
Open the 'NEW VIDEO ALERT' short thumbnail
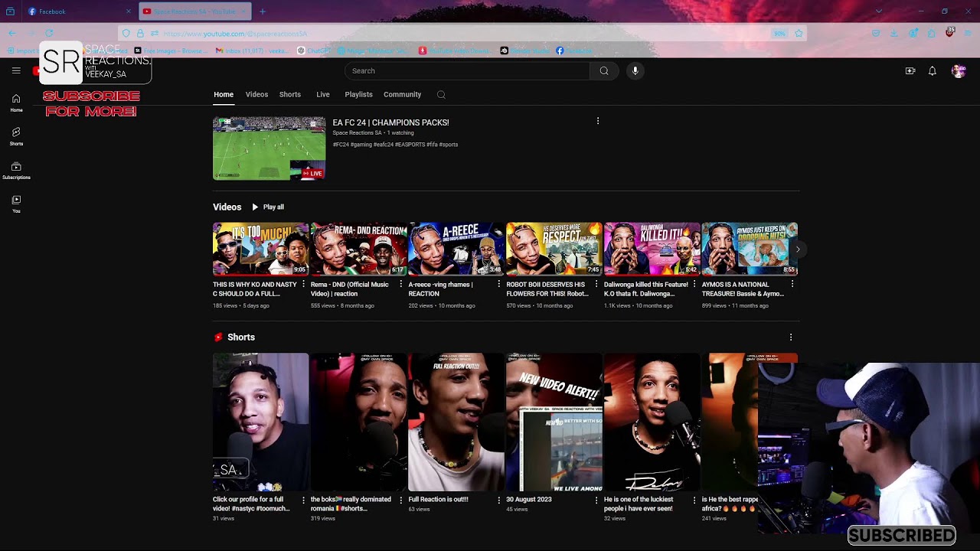coord(554,422)
